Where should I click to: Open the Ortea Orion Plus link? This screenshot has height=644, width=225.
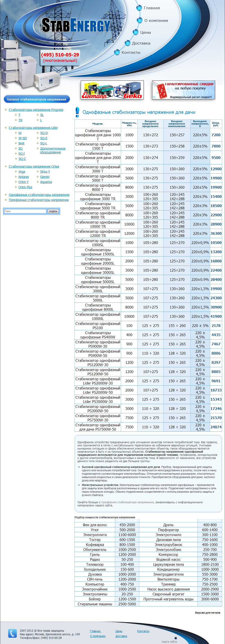point(25,187)
